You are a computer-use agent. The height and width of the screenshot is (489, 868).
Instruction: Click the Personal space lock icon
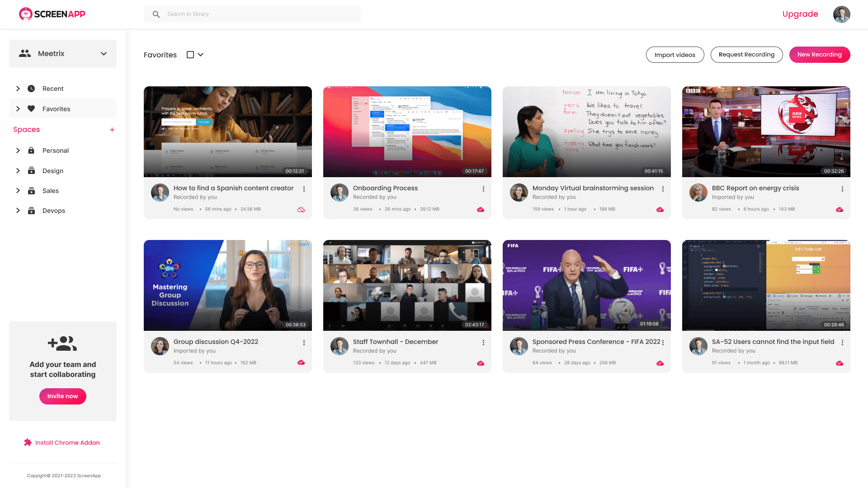pos(31,150)
